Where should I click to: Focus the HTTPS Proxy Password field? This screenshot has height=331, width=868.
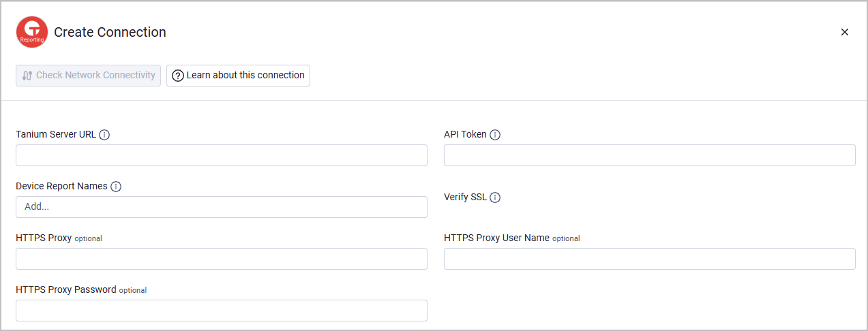(222, 311)
